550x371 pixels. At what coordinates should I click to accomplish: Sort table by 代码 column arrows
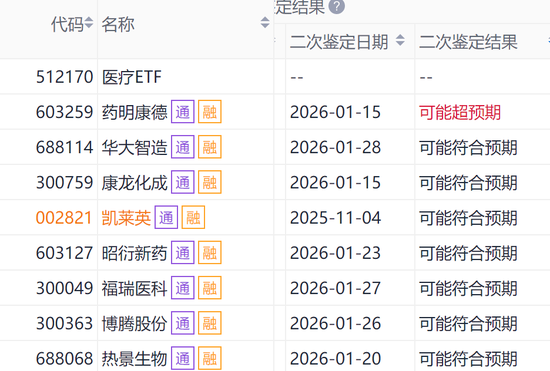89,23
